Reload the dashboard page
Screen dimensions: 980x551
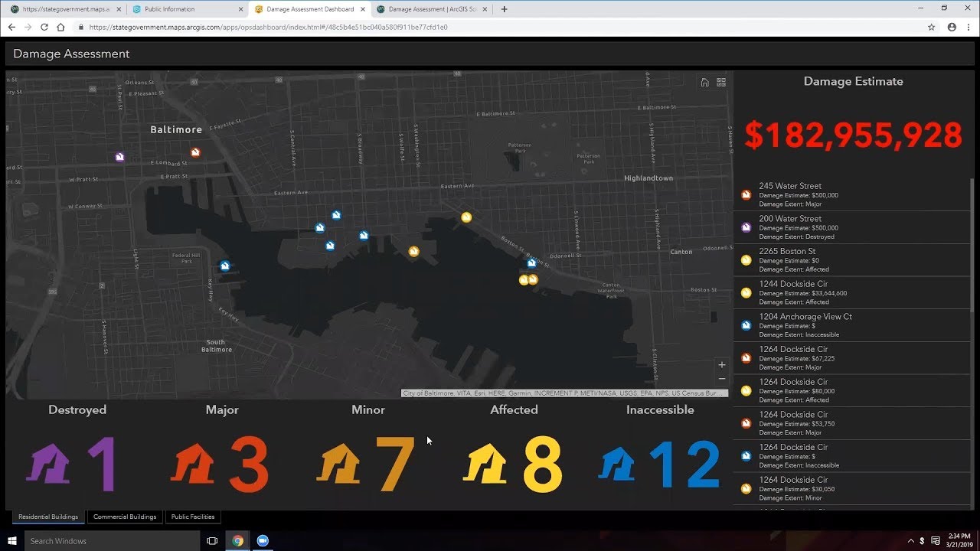click(44, 27)
